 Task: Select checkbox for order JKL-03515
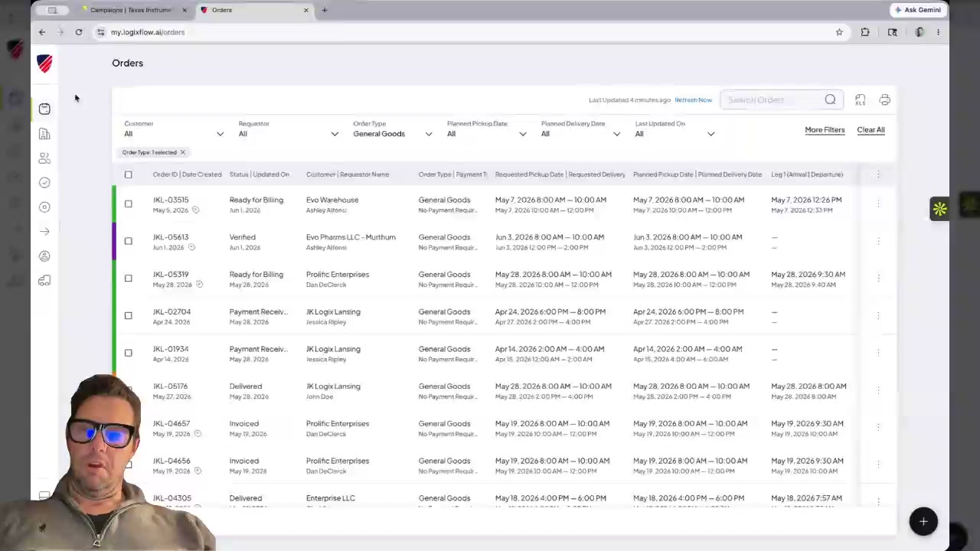[x=129, y=204]
